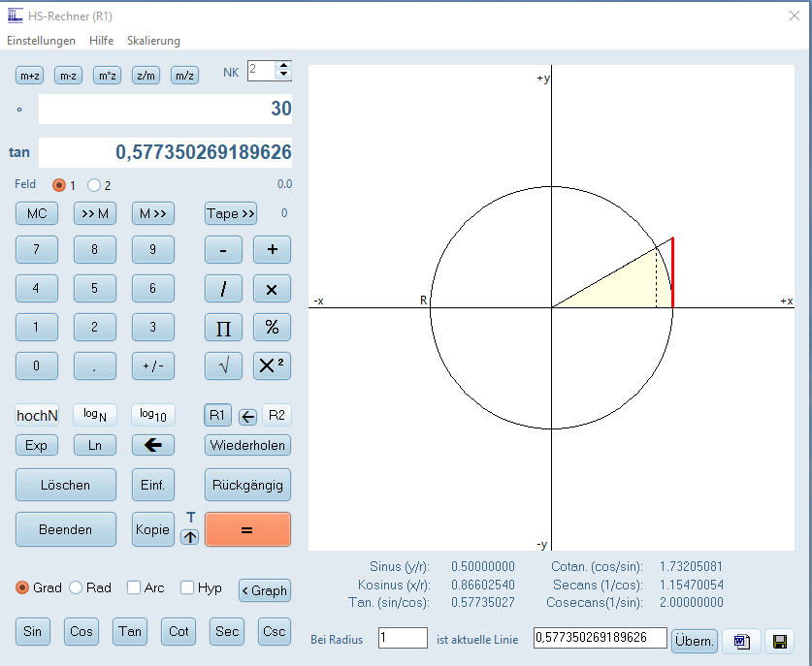
Task: Click the Ln natural log button
Action: coord(95,445)
